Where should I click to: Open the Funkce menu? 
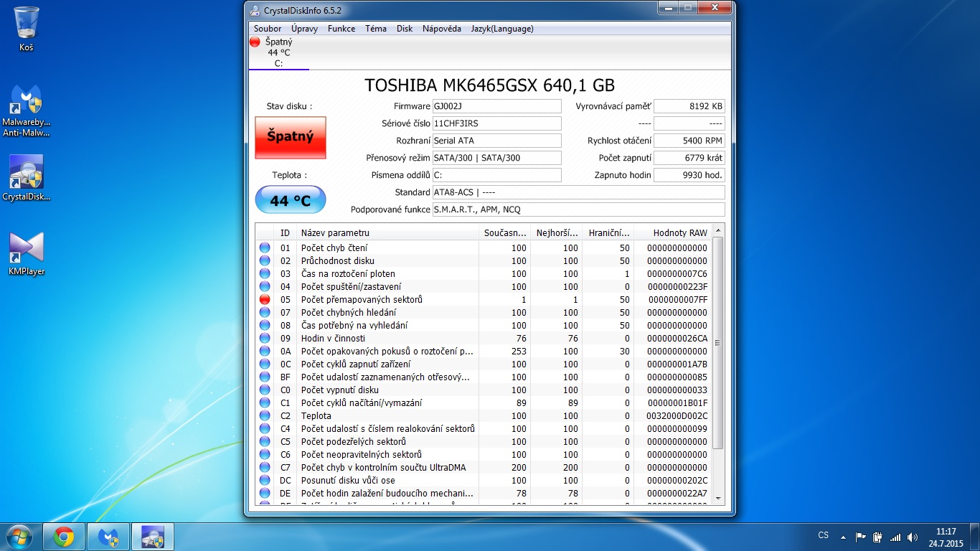(x=341, y=29)
